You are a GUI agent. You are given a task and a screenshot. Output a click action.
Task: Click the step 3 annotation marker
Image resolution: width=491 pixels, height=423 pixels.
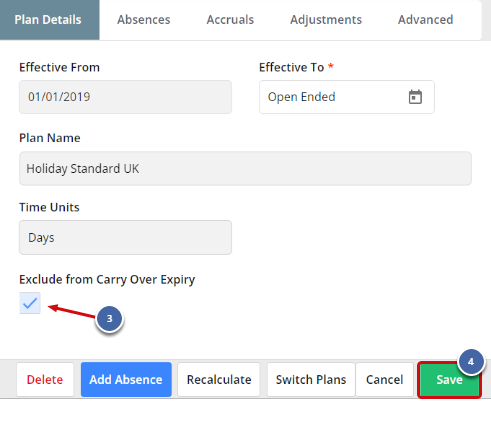pyautogui.click(x=109, y=319)
